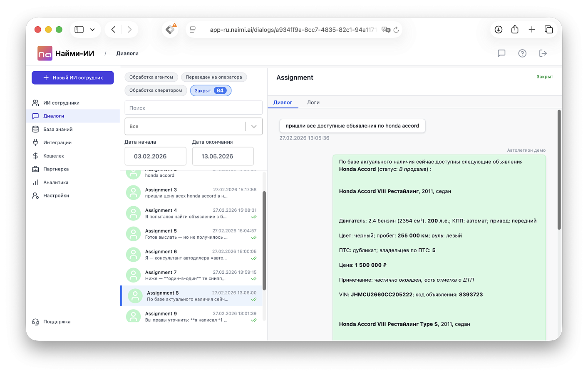Click the Safari downloads icon
The height and width of the screenshot is (375, 588).
[x=499, y=30]
